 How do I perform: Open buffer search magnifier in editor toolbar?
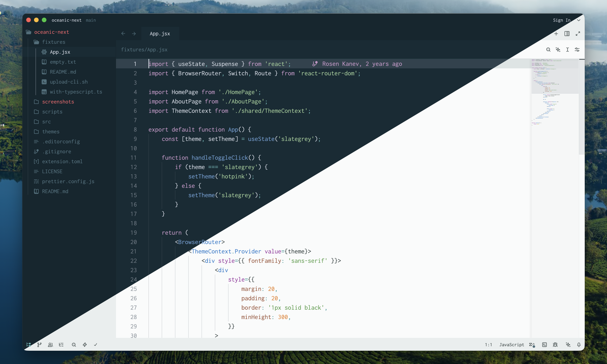548,50
